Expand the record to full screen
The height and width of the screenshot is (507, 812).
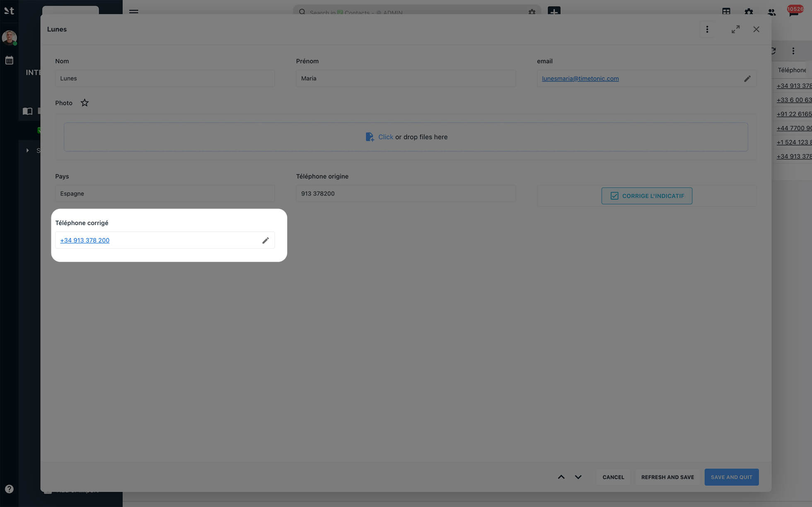coord(735,29)
